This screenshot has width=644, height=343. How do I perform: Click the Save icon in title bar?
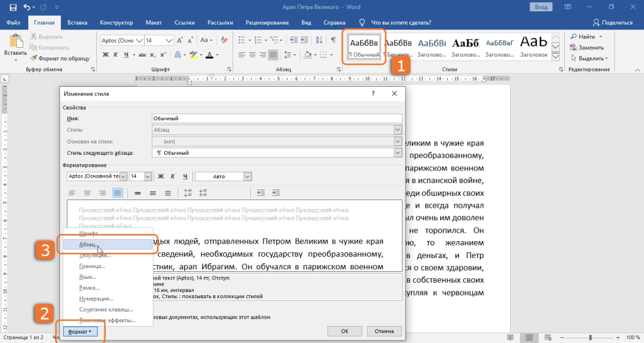(13, 7)
